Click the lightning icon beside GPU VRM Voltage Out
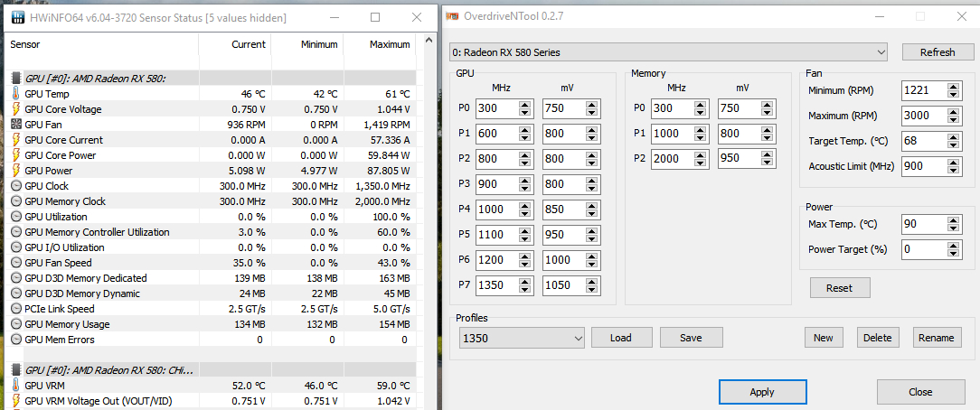The height and width of the screenshot is (410, 980). [x=15, y=401]
